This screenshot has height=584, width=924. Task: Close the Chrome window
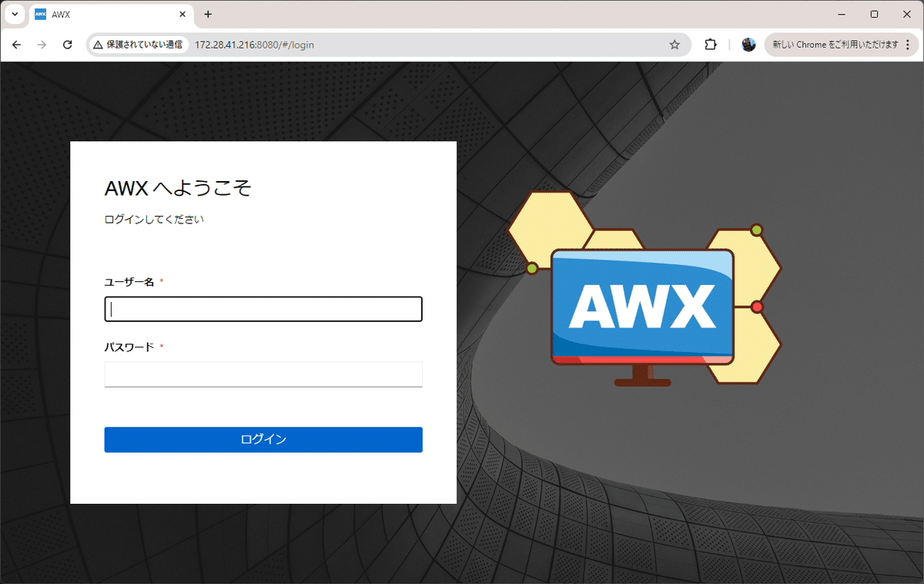(x=906, y=14)
